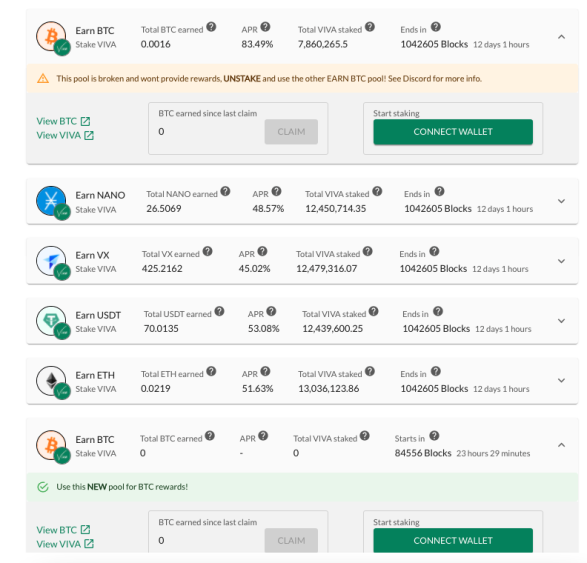Click the Bitcoin icon of the broken BTC pool

[51, 36]
